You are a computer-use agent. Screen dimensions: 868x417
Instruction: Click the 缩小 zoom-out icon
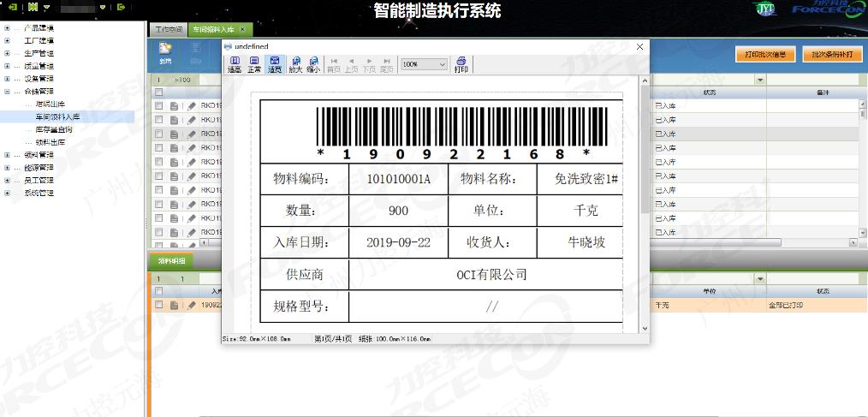point(313,64)
